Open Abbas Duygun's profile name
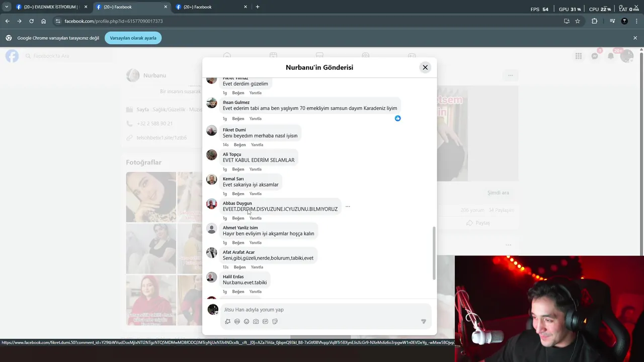The width and height of the screenshot is (644, 362). click(237, 203)
